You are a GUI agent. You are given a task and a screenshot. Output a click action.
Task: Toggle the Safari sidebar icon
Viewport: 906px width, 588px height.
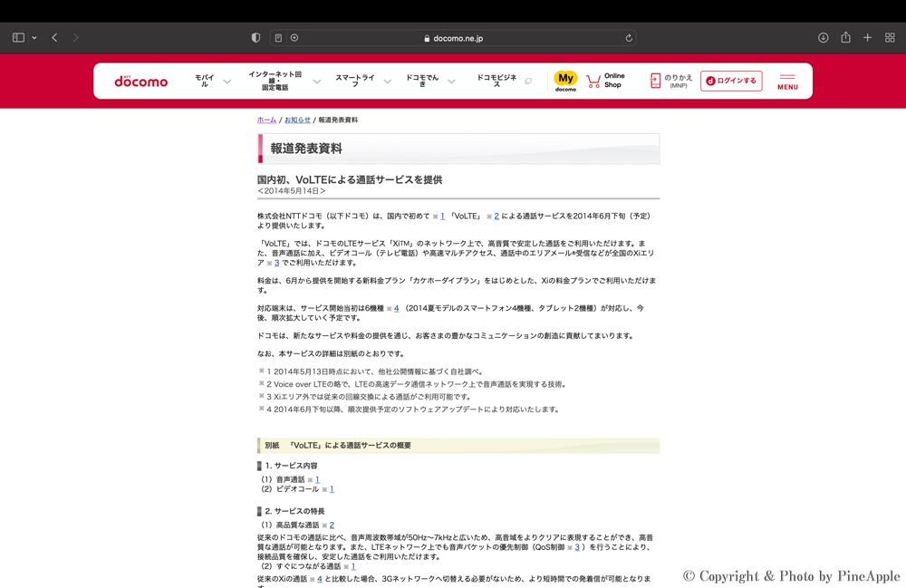[x=18, y=38]
